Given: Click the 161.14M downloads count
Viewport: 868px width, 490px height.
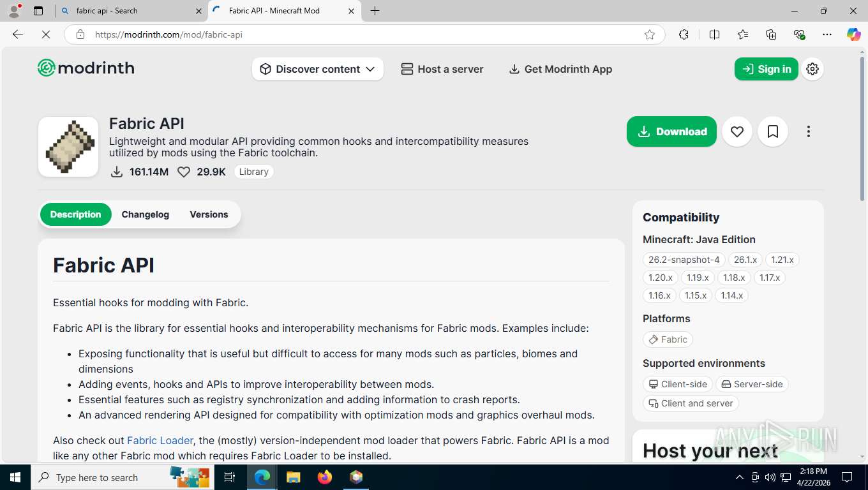Looking at the screenshot, I should pyautogui.click(x=140, y=172).
